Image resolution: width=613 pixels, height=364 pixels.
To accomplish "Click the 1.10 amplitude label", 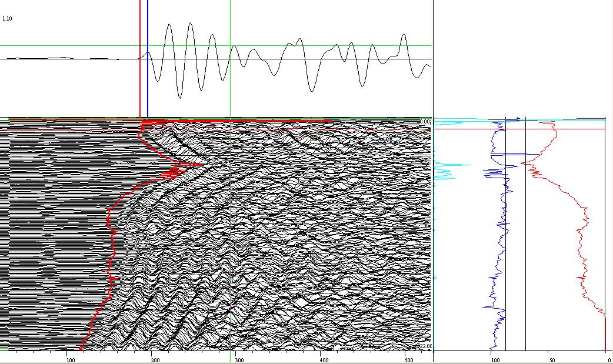I will pyautogui.click(x=7, y=19).
